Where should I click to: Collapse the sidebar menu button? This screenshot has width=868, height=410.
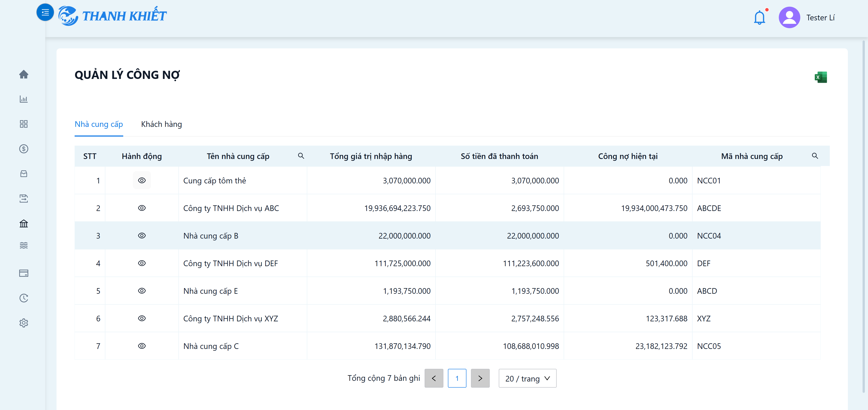tap(45, 12)
